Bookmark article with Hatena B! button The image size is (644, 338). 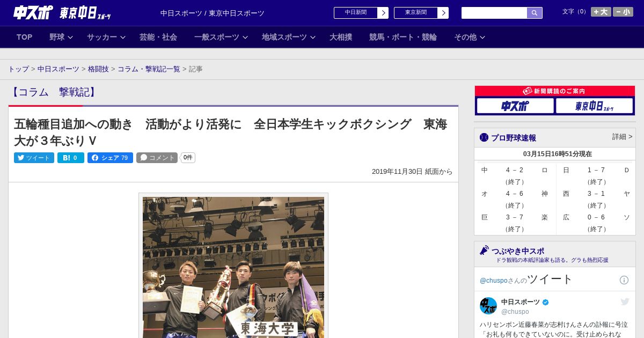(x=71, y=158)
